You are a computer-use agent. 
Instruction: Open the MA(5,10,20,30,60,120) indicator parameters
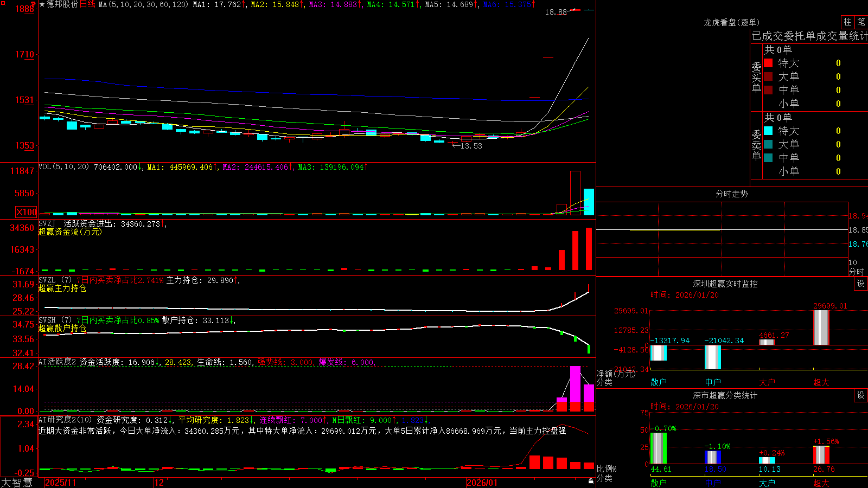tap(143, 4)
